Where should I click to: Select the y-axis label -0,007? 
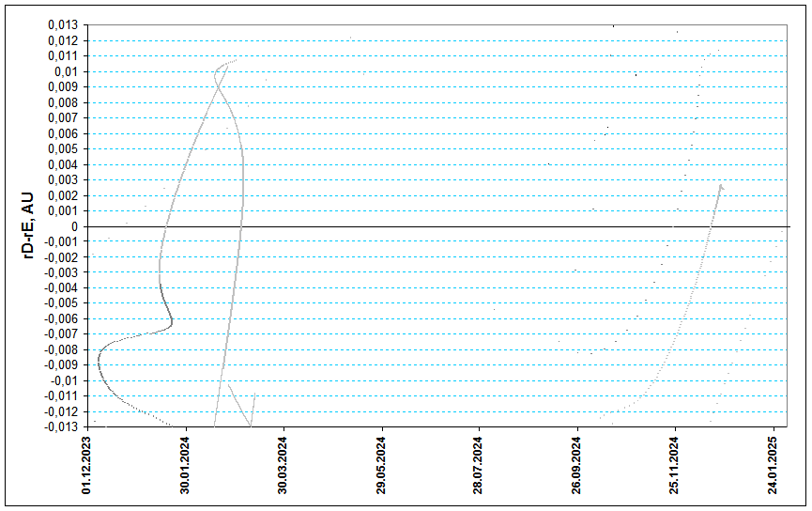(61, 333)
